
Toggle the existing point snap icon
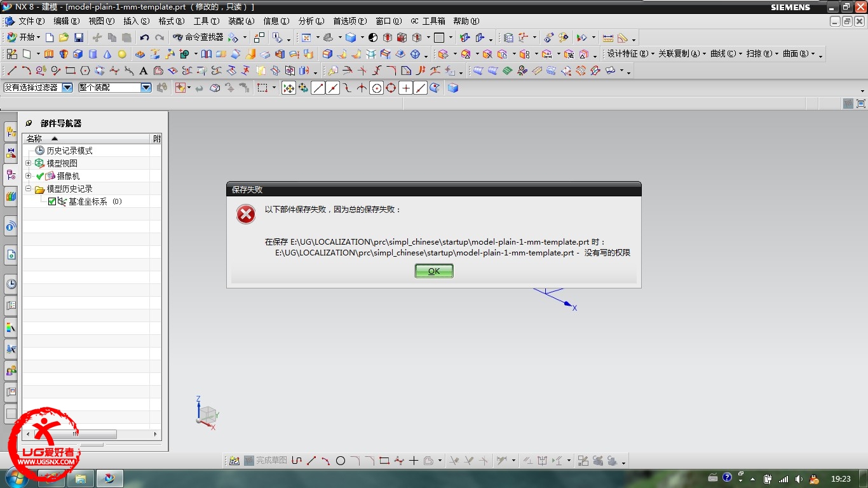point(406,88)
